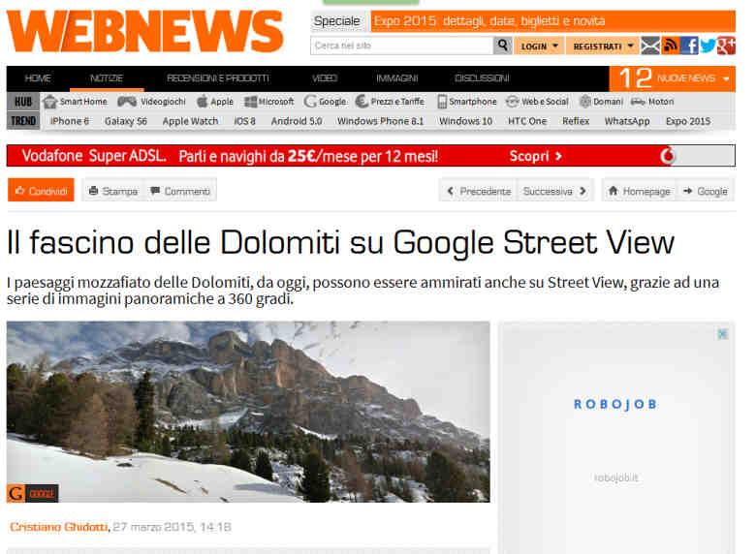
Task: Click the Commenti button
Action: [x=180, y=191]
